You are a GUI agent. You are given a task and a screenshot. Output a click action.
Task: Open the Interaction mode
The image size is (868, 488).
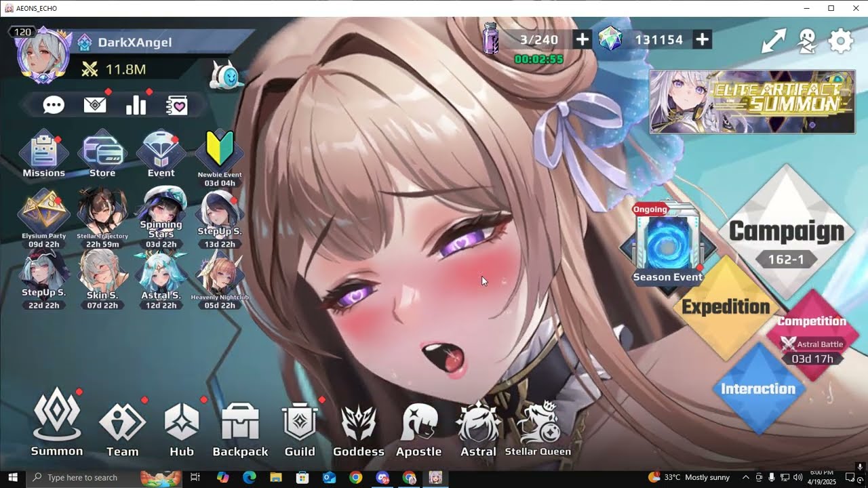point(758,389)
